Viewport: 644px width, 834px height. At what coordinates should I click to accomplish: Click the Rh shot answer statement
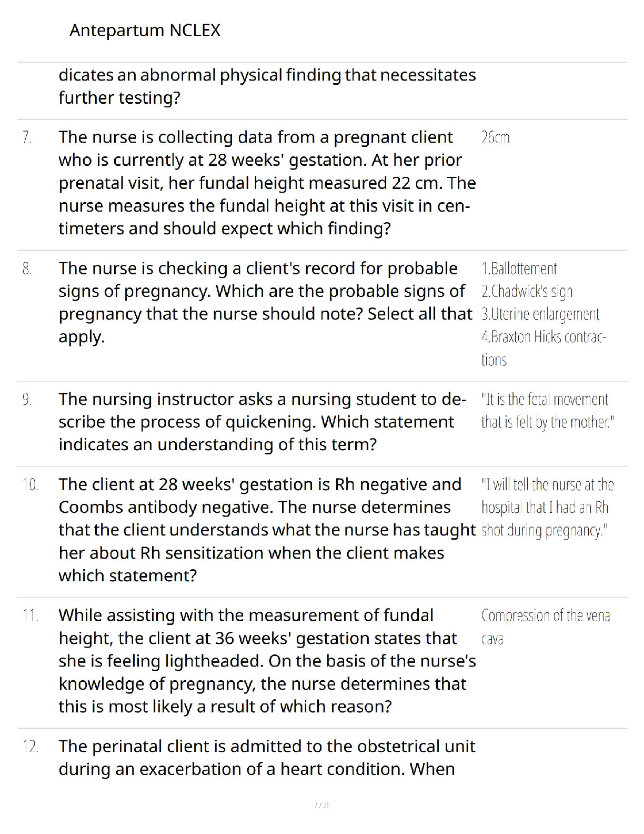pos(547,507)
